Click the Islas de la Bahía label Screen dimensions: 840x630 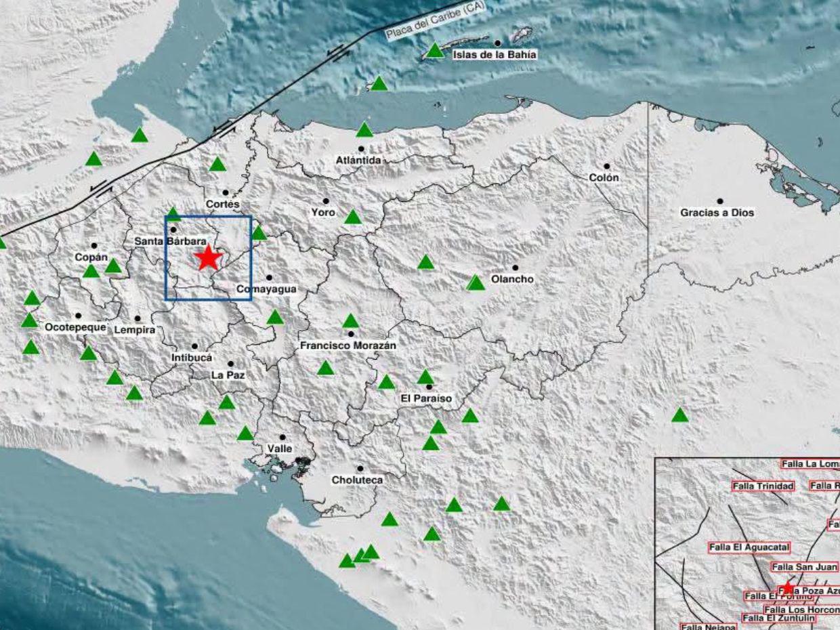point(495,55)
